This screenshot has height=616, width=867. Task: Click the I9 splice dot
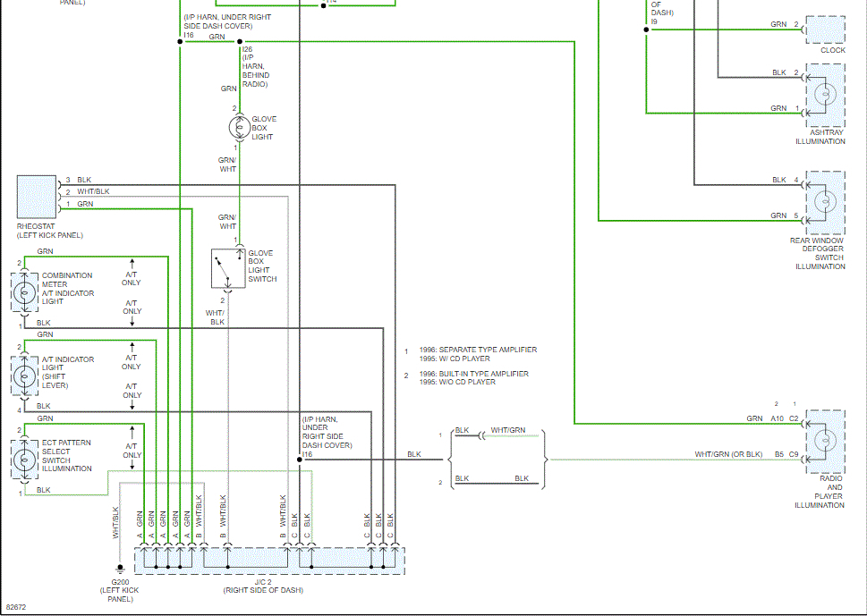pos(646,30)
